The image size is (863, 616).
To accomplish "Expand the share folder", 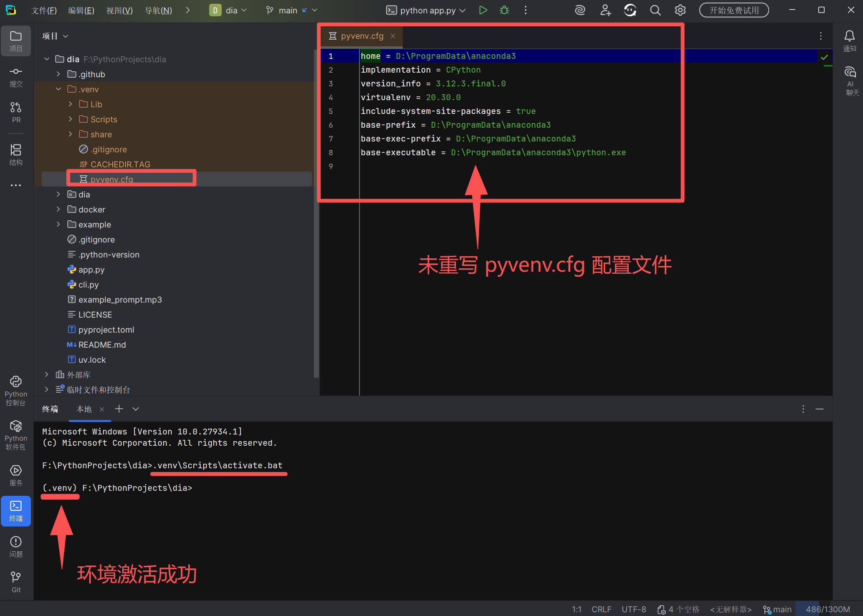I will pyautogui.click(x=70, y=134).
